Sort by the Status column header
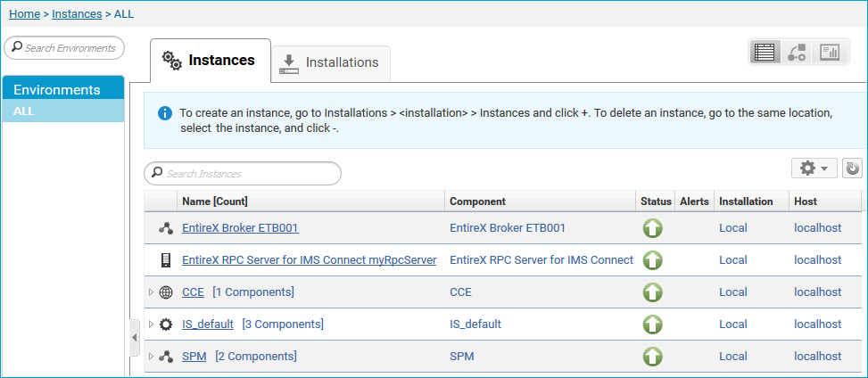This screenshot has height=378, width=868. point(656,201)
